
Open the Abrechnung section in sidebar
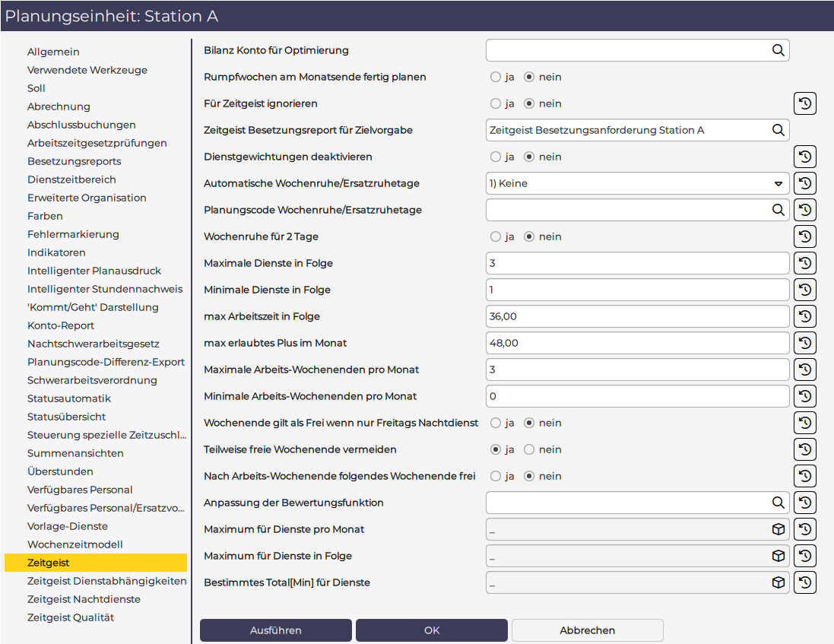[59, 106]
